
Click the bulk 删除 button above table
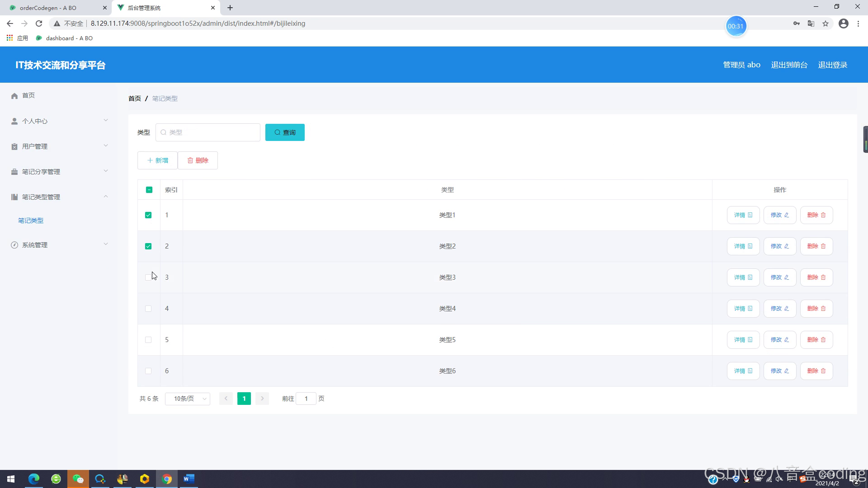(x=198, y=160)
